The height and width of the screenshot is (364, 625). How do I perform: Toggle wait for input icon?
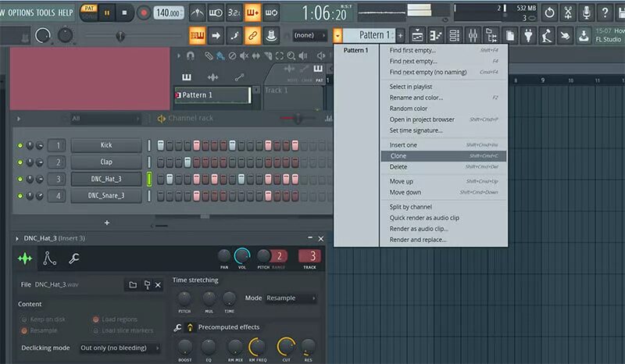coord(216,12)
